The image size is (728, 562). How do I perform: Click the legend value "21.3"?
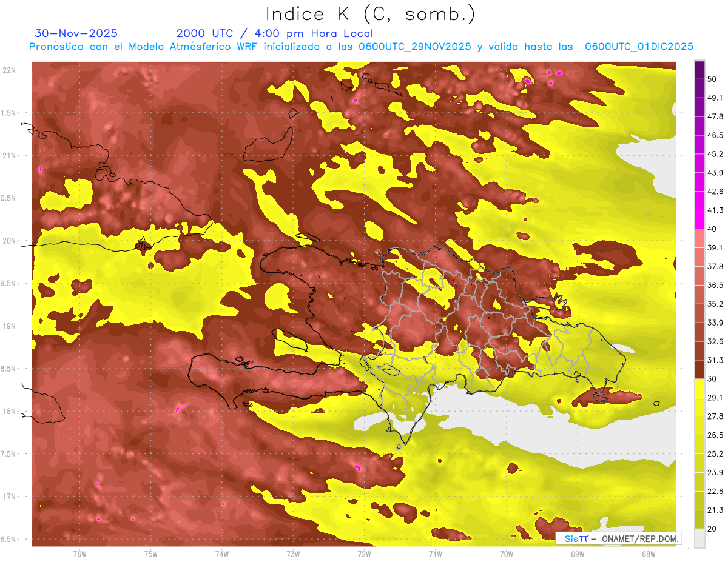point(715,510)
